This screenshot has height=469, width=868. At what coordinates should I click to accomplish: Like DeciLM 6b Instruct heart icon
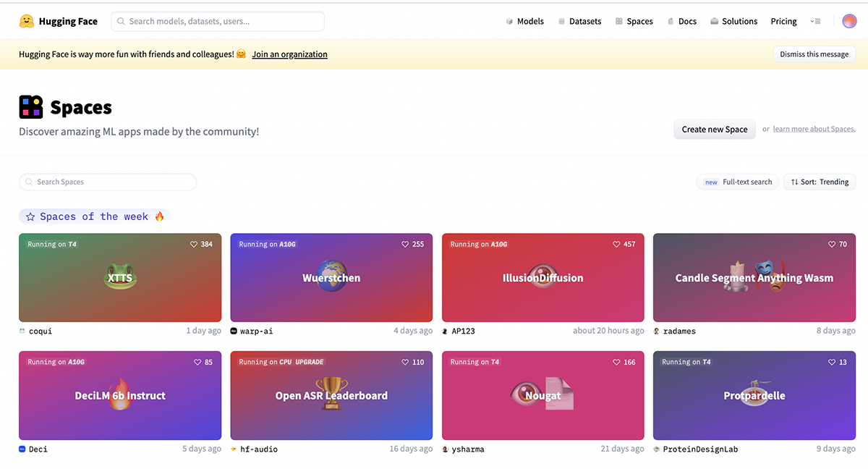tap(197, 363)
